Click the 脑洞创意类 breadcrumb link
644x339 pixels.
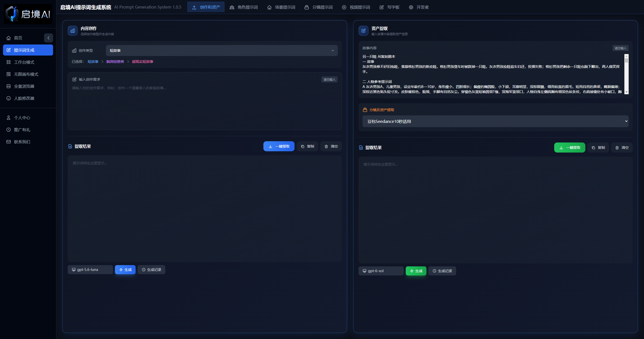(115, 62)
